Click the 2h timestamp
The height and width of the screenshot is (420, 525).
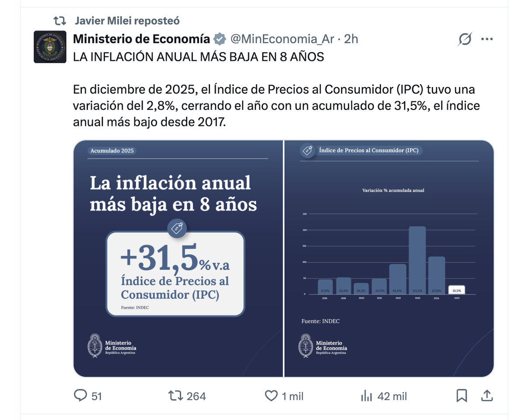(351, 39)
